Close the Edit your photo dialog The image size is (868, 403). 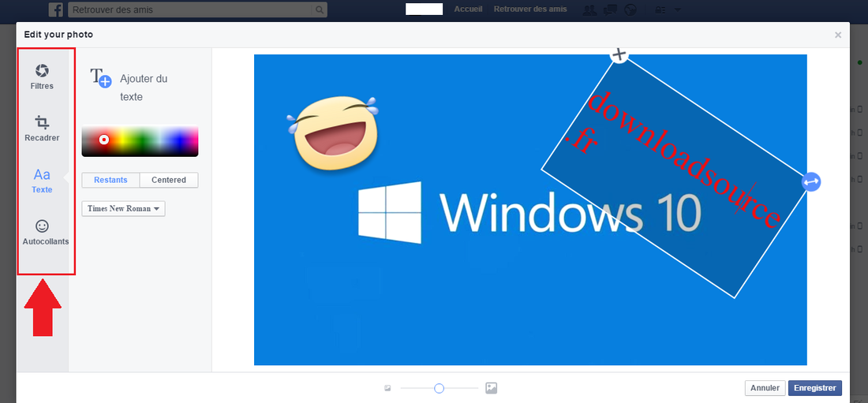tap(838, 35)
